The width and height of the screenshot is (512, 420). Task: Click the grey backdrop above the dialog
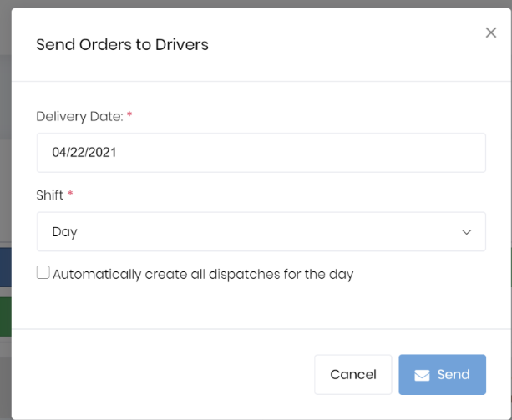(x=256, y=3)
